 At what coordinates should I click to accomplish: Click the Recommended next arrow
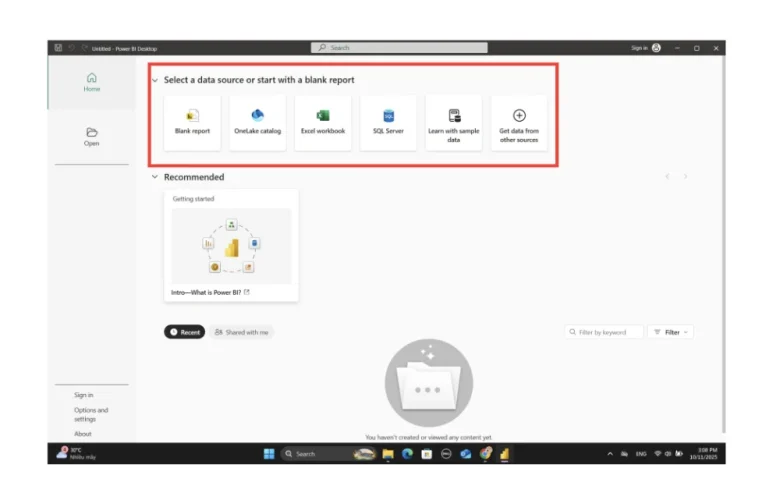pyautogui.click(x=685, y=176)
